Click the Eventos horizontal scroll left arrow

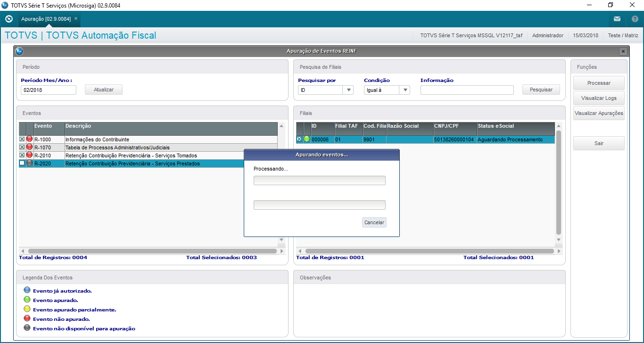coord(22,251)
